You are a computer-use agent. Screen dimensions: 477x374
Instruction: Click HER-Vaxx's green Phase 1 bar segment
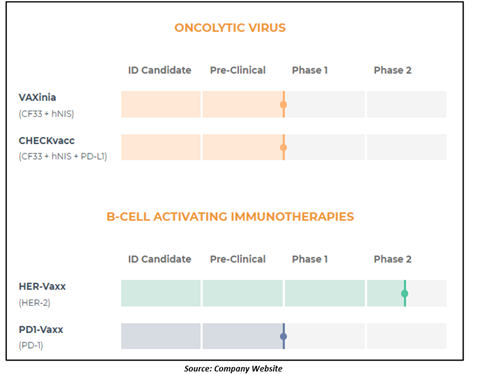tap(325, 293)
